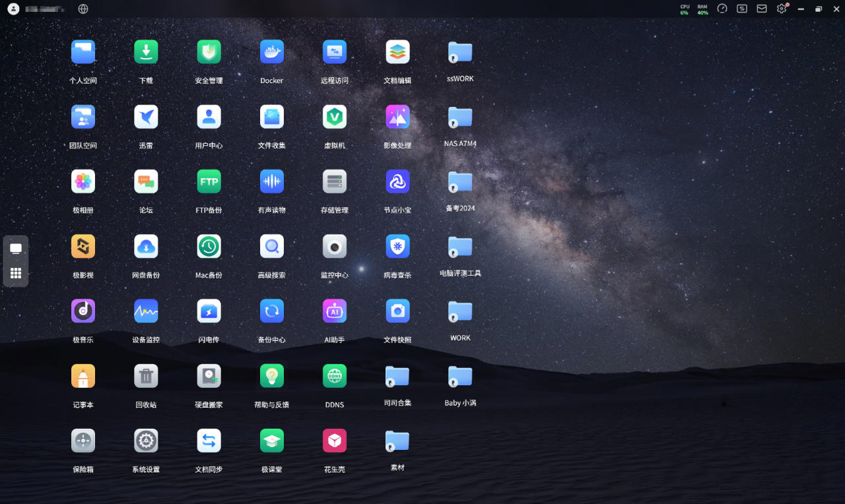The image size is (845, 504).
Task: Launch the AI助手 assistant icon
Action: (335, 311)
